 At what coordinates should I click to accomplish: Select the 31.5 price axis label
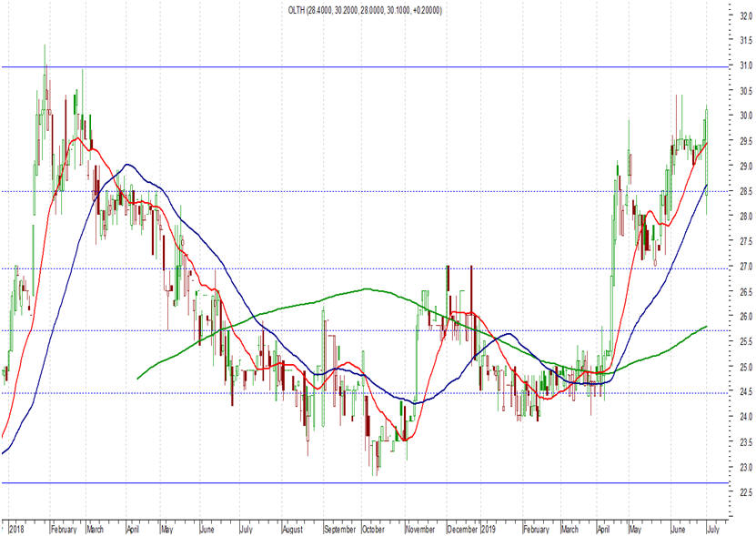point(746,41)
